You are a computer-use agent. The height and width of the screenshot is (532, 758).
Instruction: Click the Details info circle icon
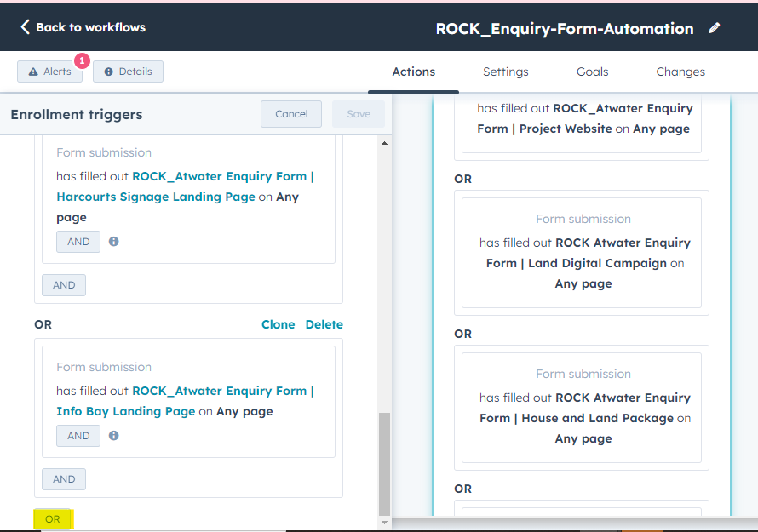point(109,72)
